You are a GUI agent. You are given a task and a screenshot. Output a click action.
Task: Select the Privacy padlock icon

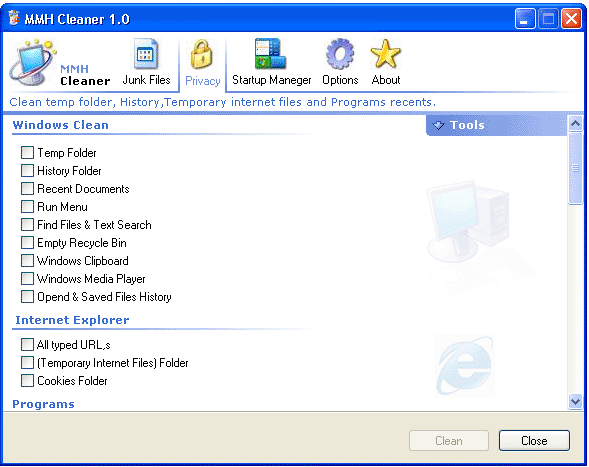point(201,54)
